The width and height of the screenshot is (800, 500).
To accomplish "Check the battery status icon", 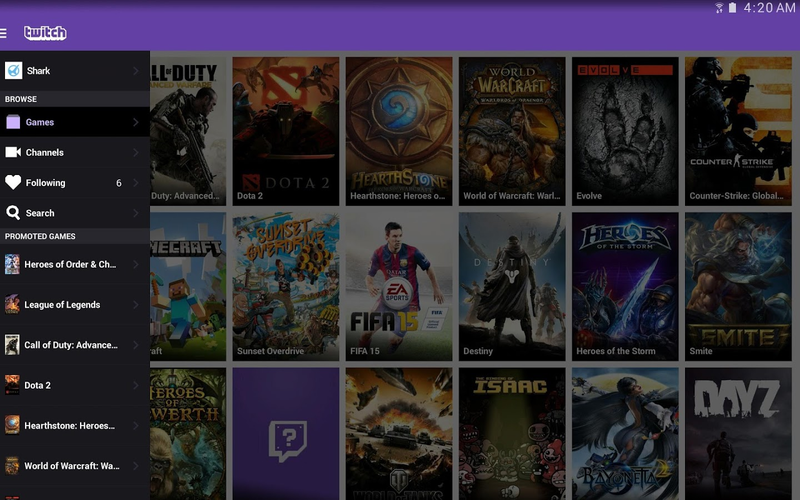I will click(x=733, y=8).
